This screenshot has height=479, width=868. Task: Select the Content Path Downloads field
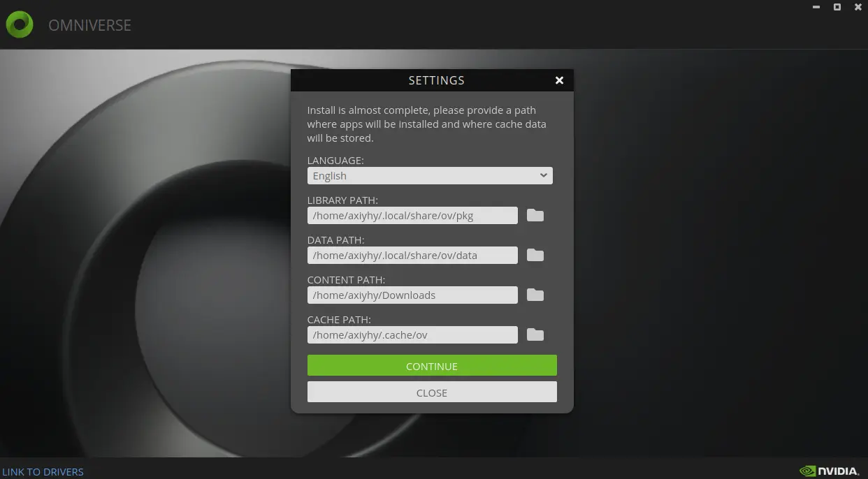[412, 295]
